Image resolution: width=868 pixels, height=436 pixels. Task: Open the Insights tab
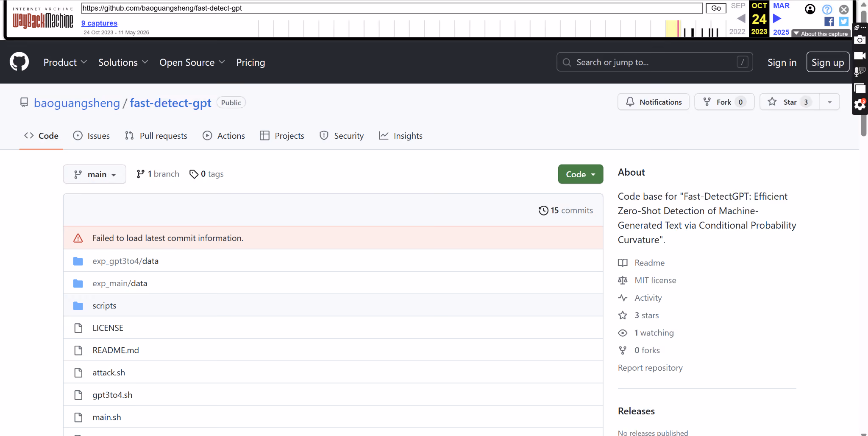point(401,136)
